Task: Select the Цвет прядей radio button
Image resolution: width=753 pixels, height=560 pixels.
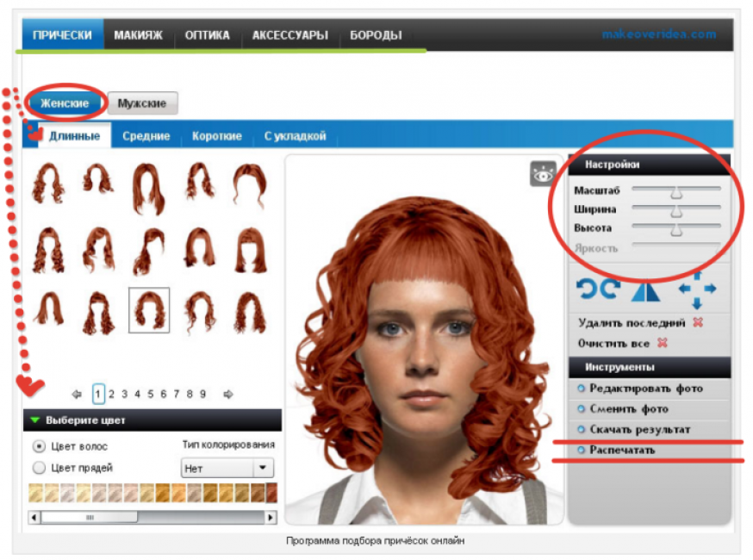Action: tap(38, 468)
